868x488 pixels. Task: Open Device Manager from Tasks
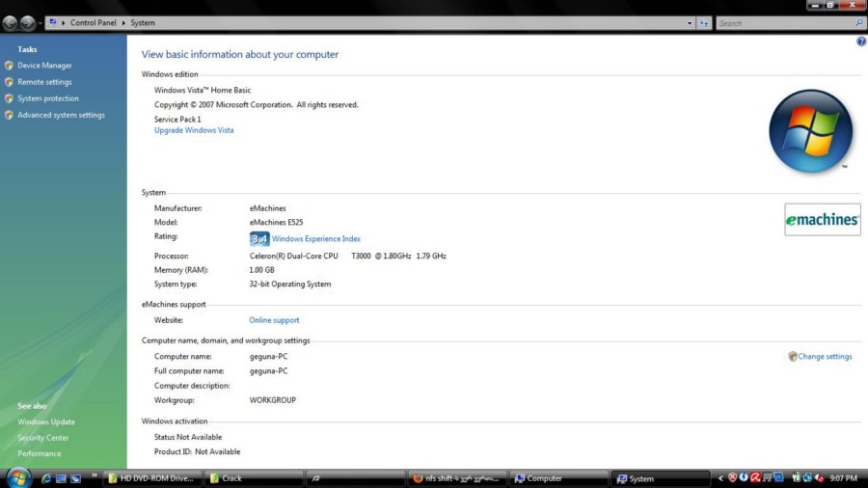tap(44, 66)
